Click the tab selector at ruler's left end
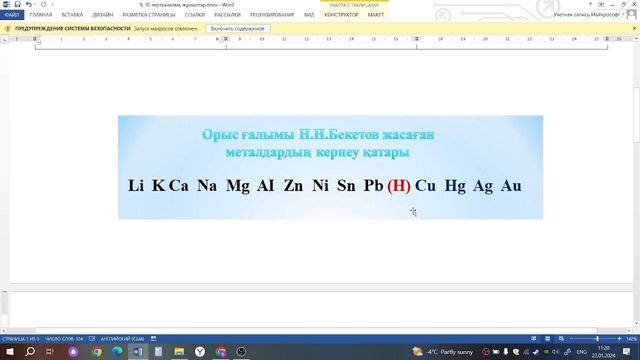This screenshot has height=360, width=640. click(4, 39)
